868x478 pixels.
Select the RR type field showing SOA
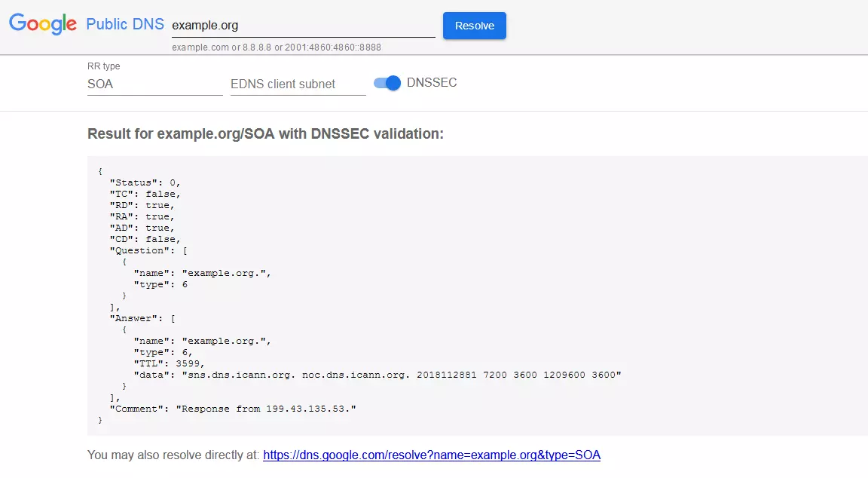(155, 84)
